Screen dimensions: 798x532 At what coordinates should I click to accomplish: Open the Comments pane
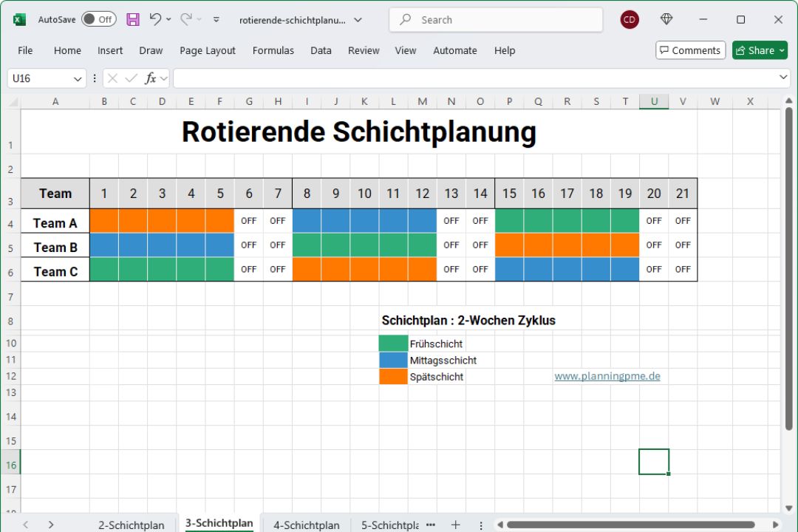690,50
